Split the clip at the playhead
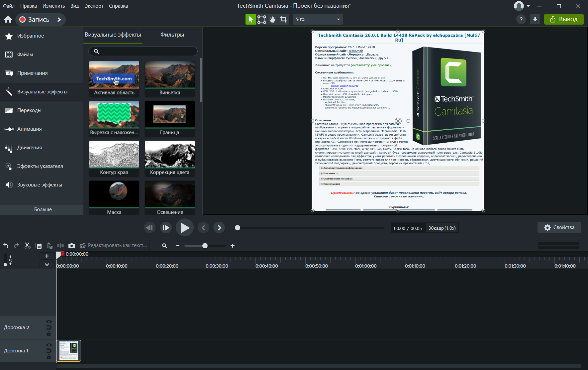 (60, 246)
